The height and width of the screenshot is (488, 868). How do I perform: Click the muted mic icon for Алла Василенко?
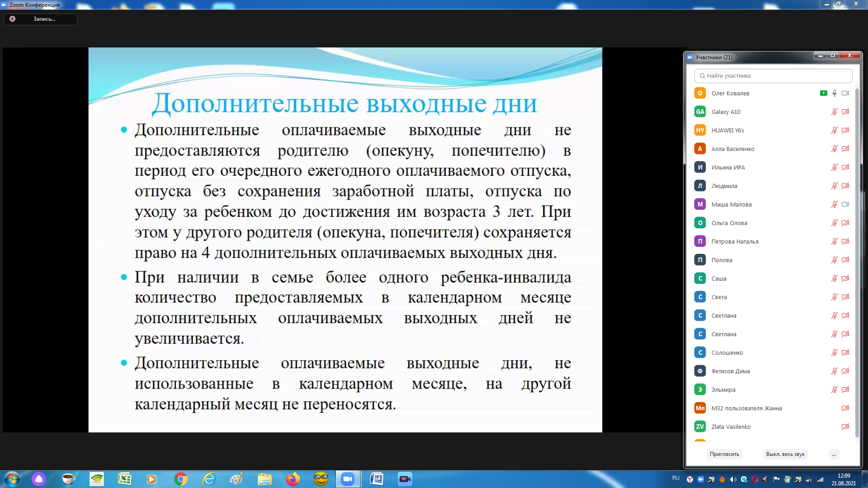click(835, 149)
